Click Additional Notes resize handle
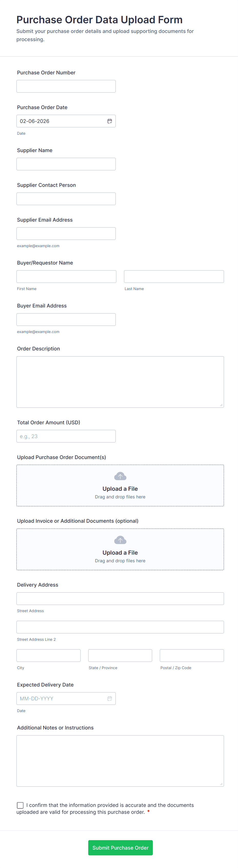The image size is (238, 868). click(x=221, y=784)
